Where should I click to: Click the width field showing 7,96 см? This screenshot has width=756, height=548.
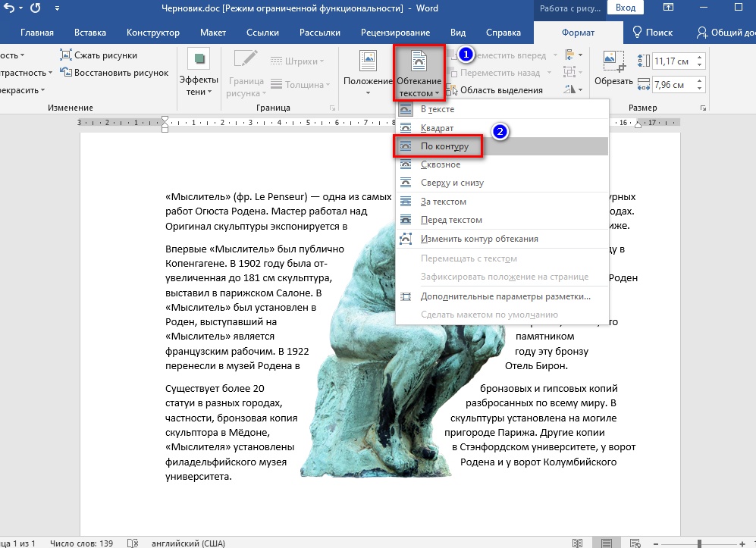[673, 85]
